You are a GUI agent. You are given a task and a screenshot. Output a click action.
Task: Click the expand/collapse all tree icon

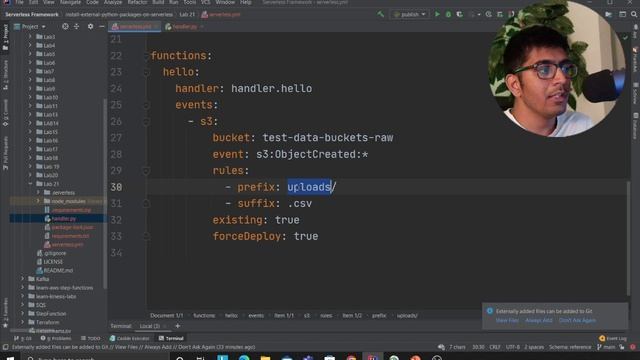[x=76, y=27]
